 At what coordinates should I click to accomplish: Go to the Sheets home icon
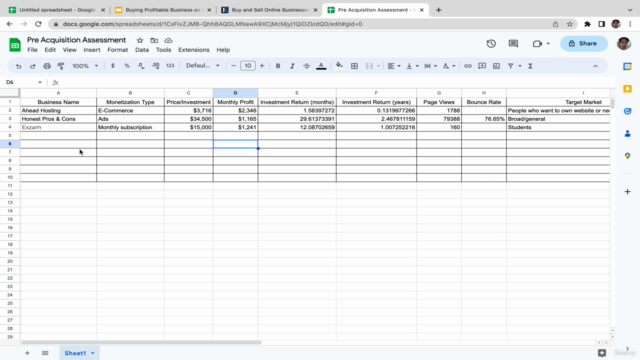[15, 44]
